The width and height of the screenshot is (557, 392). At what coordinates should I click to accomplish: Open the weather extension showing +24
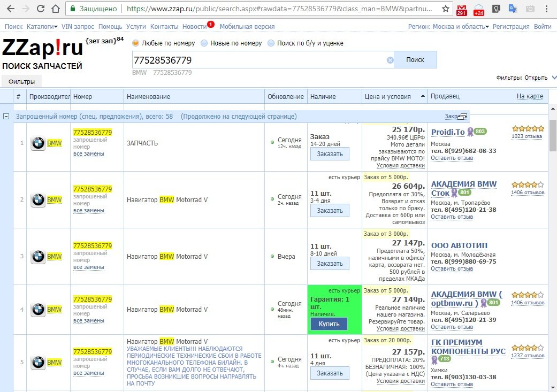478,10
